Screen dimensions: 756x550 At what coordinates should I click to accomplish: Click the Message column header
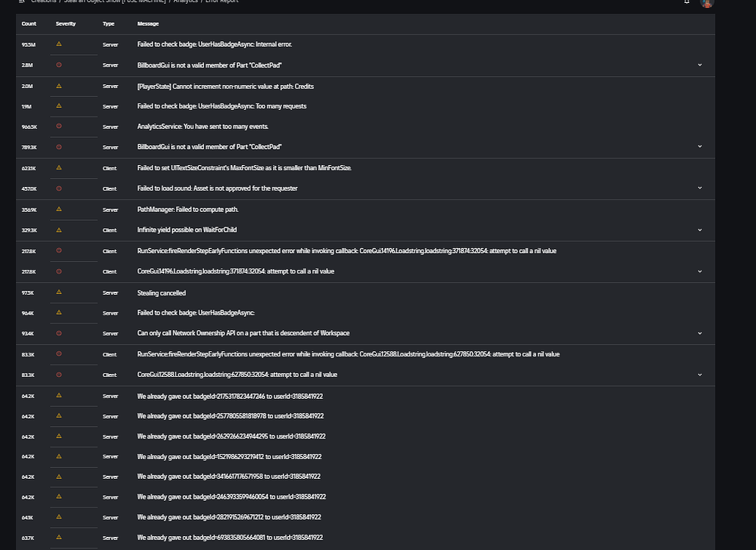pyautogui.click(x=148, y=23)
